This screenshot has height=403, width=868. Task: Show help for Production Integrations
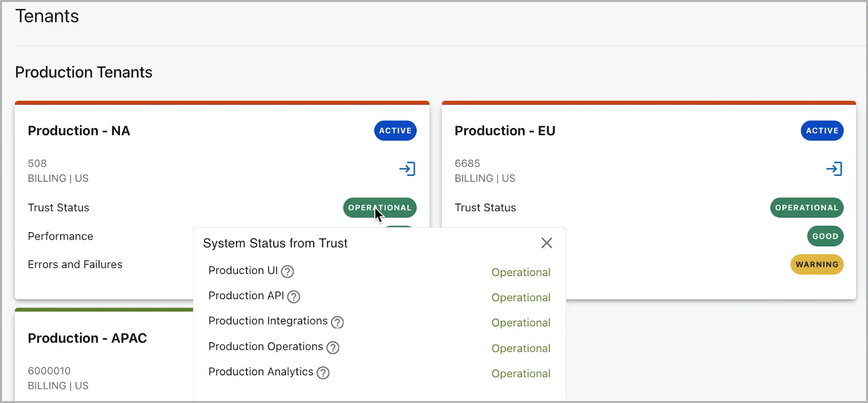tap(337, 322)
